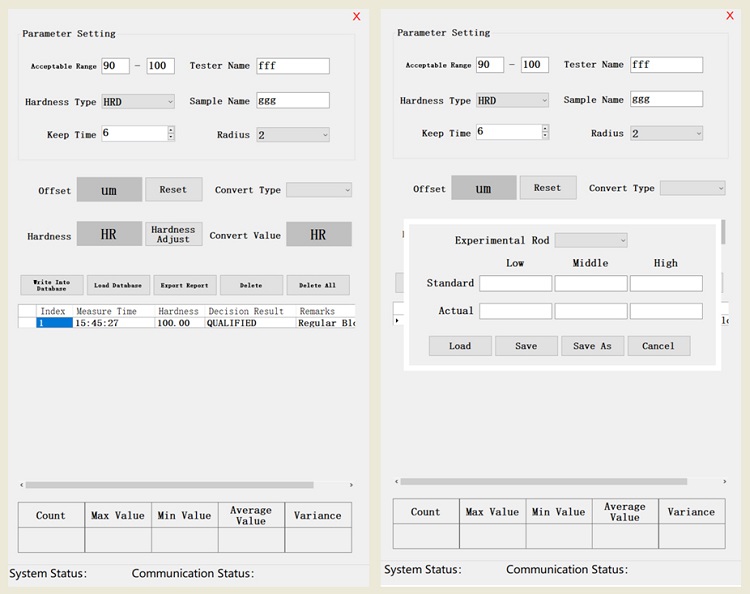Open Experimental Rod dropdown
Image resolution: width=750 pixels, height=594 pixels.
pos(591,240)
